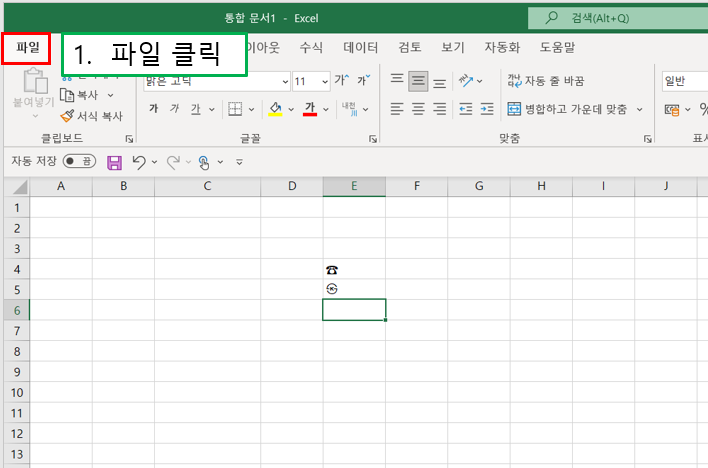Viewport: 708px width, 468px height.
Task: Select row 9 header
Action: 17,372
